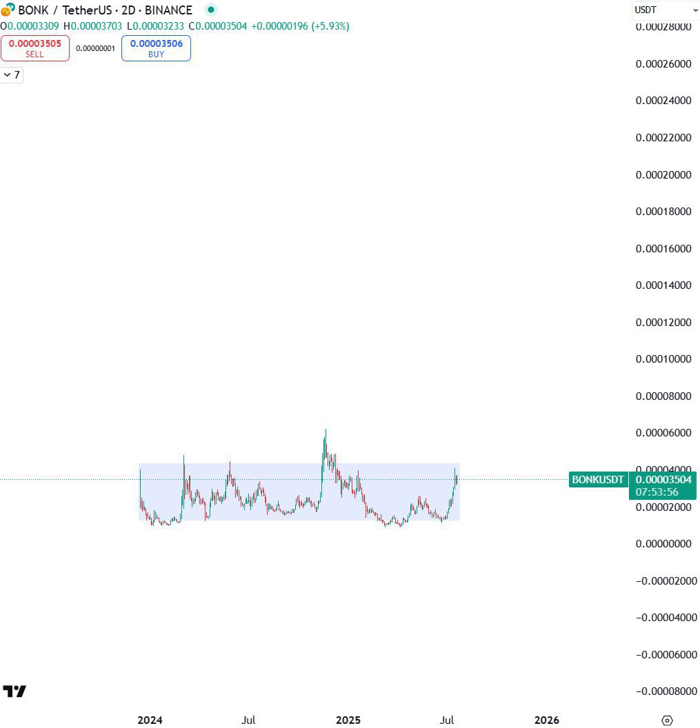Click the 0.00010000 price scale label
The height and width of the screenshot is (728, 700).
[663, 359]
